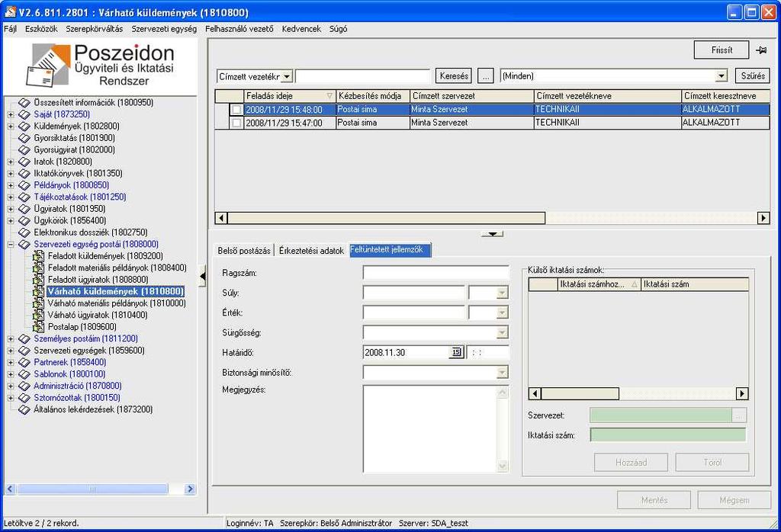Open the Szerepkörváltás menu
781x532 pixels.
tap(94, 29)
